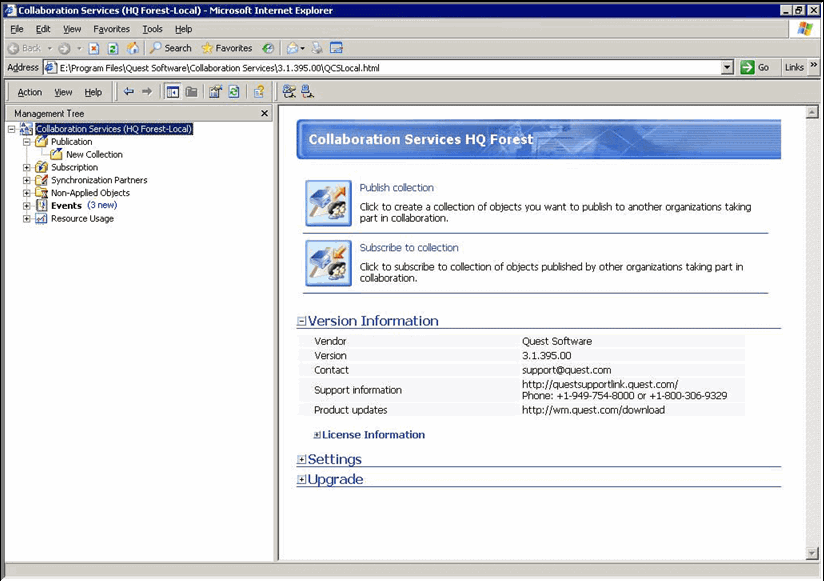
Task: Click the properties icon in application toolbar
Action: click(214, 92)
